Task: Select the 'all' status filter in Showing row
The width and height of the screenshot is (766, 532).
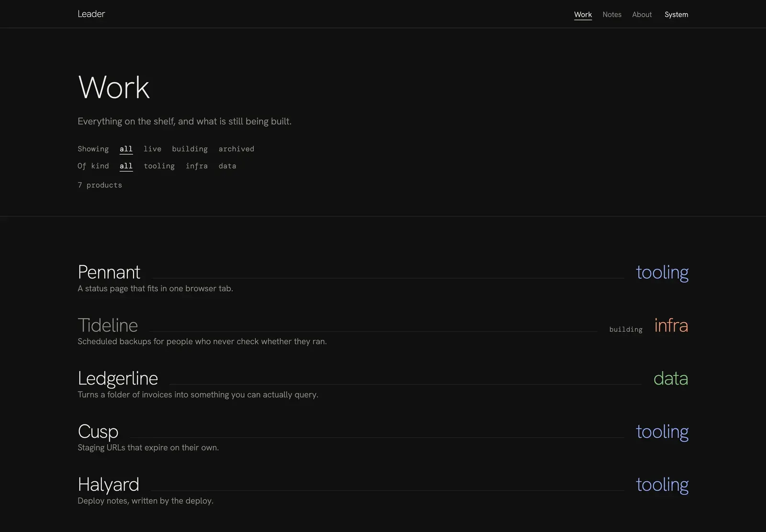Action: tap(126, 149)
